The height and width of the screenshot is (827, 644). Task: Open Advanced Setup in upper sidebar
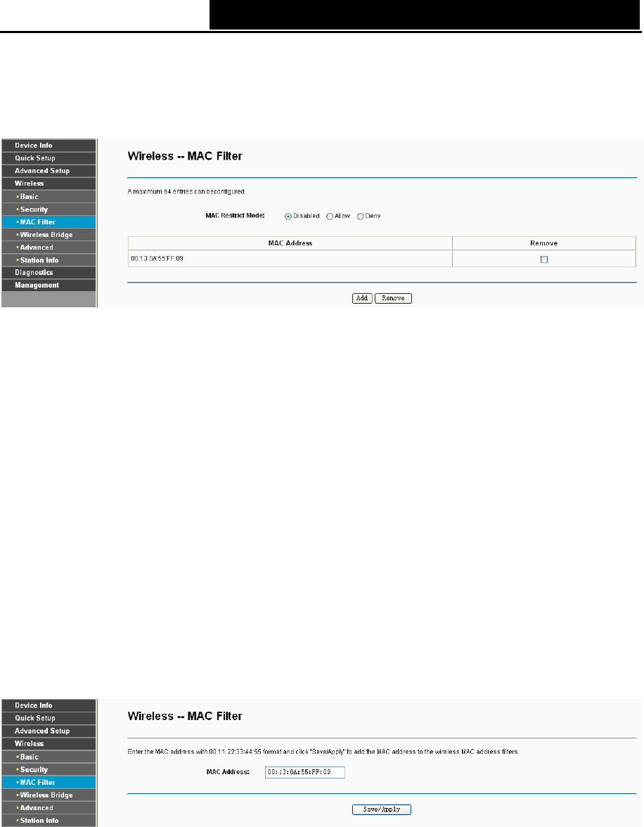pyautogui.click(x=49, y=171)
